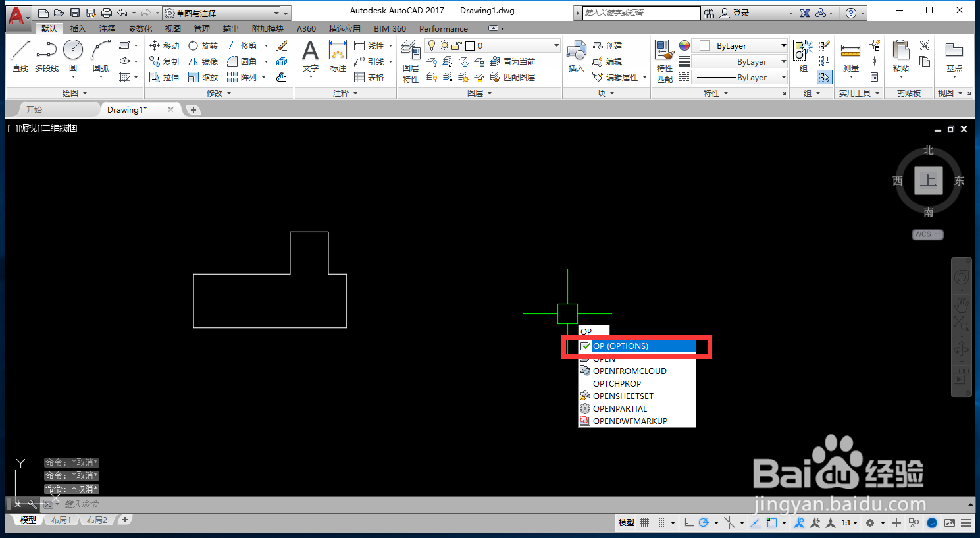
Task: Click the Save icon in quick access toolbar
Action: pyautogui.click(x=74, y=13)
